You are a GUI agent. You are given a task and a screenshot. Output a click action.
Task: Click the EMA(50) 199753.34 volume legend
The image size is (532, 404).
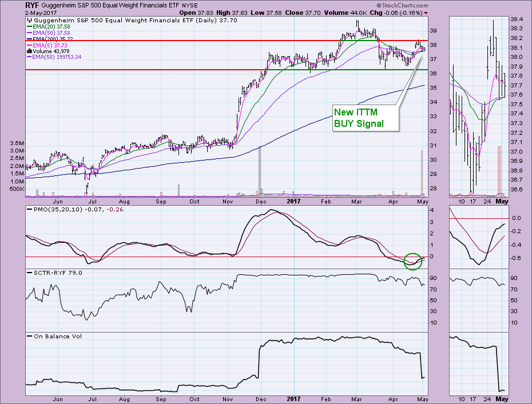[54, 57]
